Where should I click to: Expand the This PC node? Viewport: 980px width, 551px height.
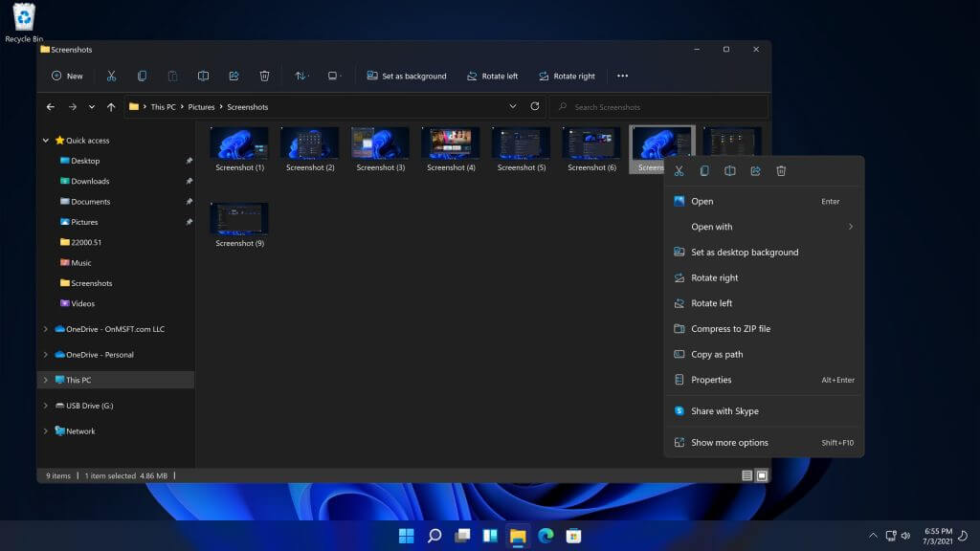(x=46, y=380)
